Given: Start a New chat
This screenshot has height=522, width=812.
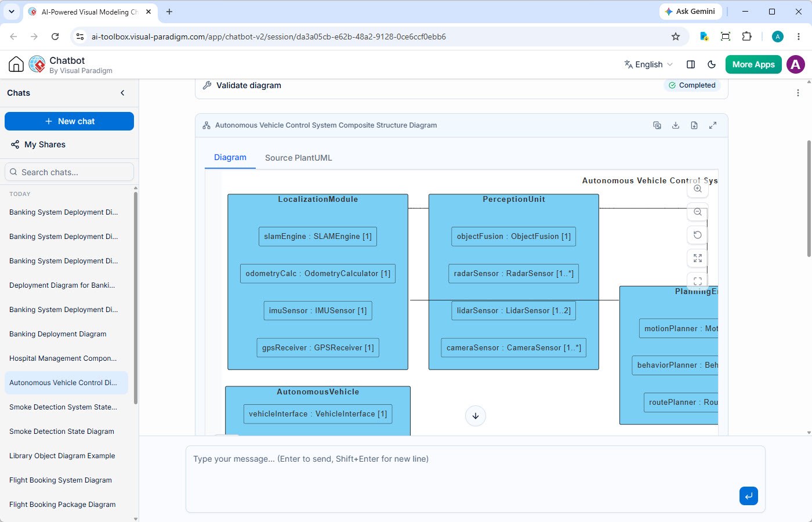Looking at the screenshot, I should (x=69, y=121).
